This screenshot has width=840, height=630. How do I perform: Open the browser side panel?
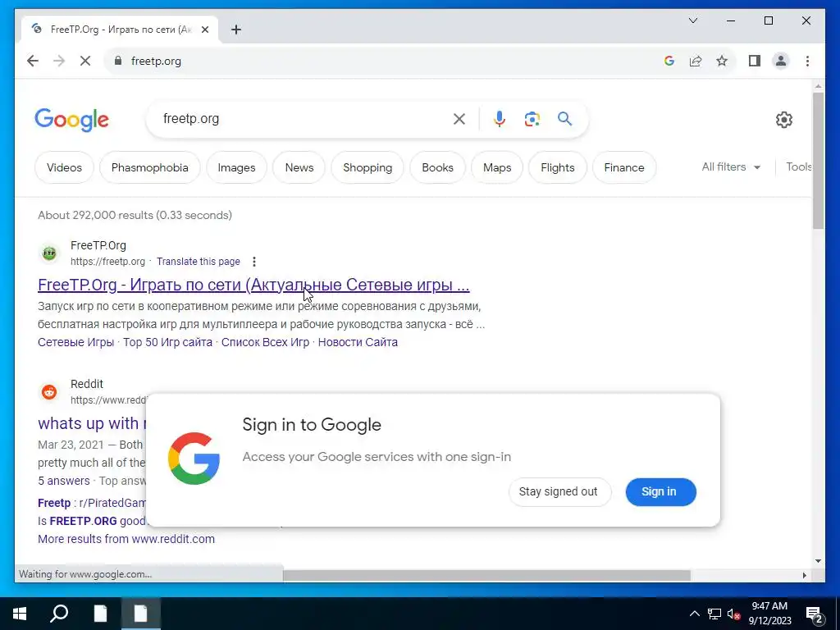755,61
